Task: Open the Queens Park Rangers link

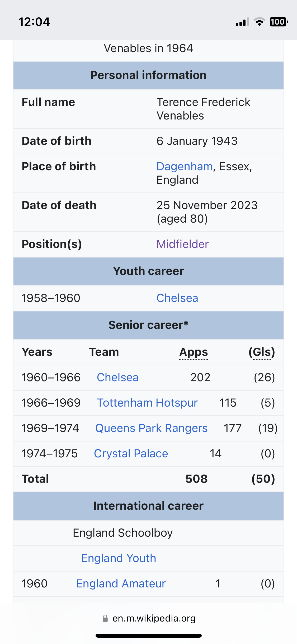Action: coord(151,428)
